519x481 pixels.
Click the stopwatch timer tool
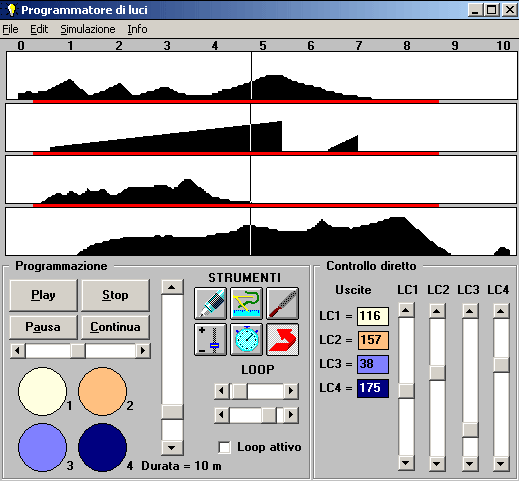tap(246, 339)
